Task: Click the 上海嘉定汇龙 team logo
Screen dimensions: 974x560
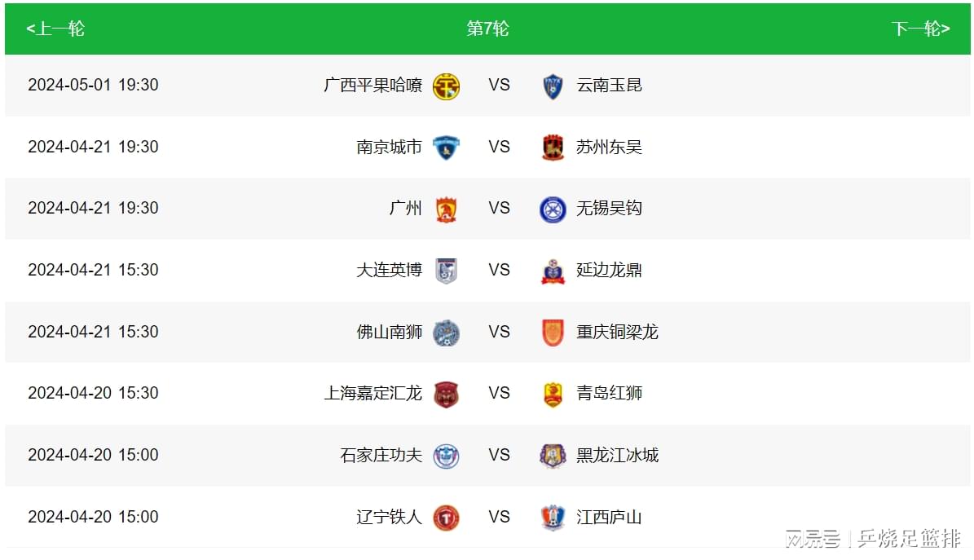Action: pyautogui.click(x=446, y=394)
